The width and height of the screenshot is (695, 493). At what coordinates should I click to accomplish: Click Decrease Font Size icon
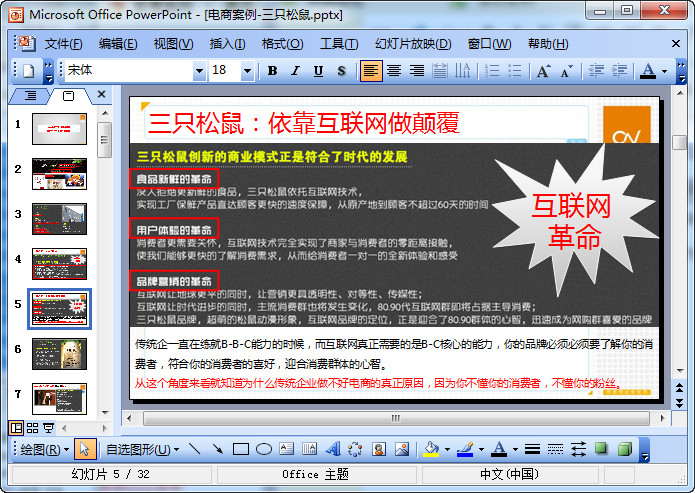point(566,71)
